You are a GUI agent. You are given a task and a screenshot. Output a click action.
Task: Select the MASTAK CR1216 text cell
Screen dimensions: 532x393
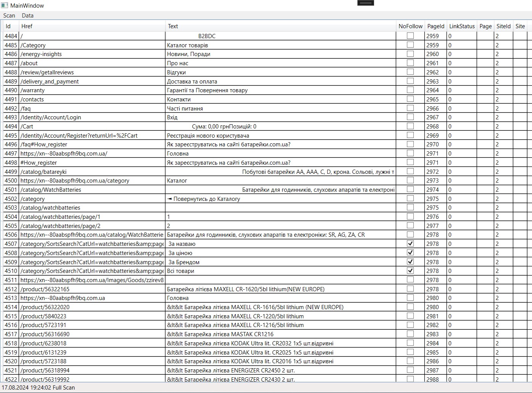pyautogui.click(x=281, y=334)
